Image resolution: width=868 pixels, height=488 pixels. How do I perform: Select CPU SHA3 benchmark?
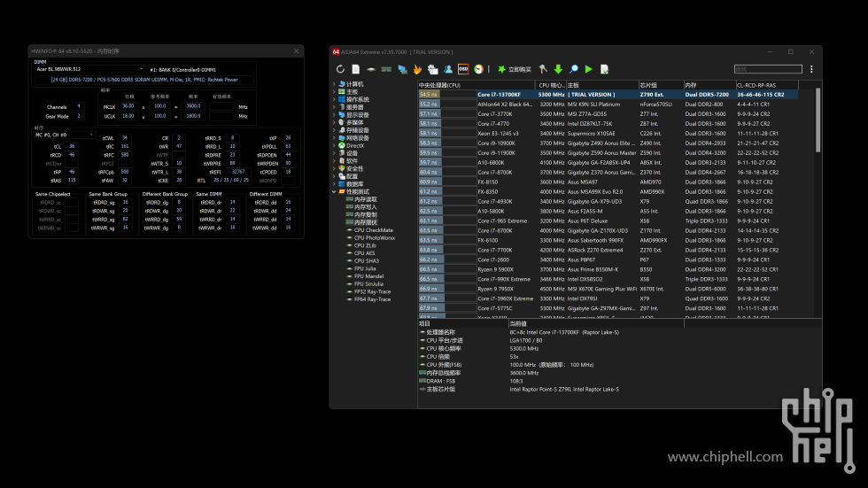click(367, 260)
